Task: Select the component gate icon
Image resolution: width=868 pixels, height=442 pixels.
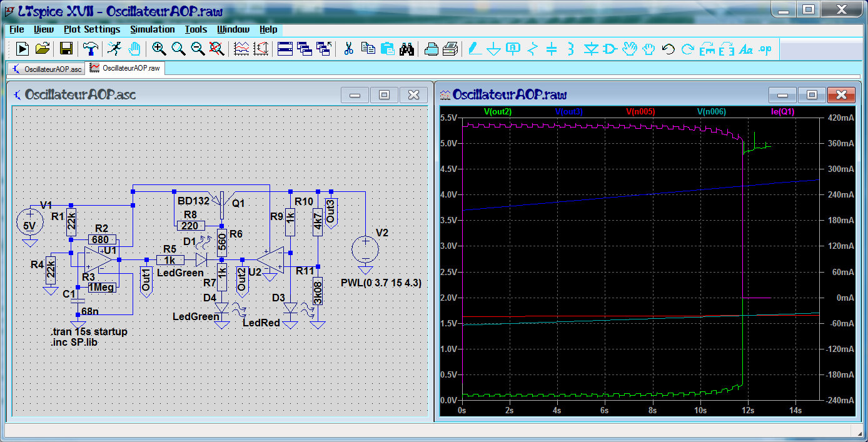Action: pyautogui.click(x=610, y=48)
